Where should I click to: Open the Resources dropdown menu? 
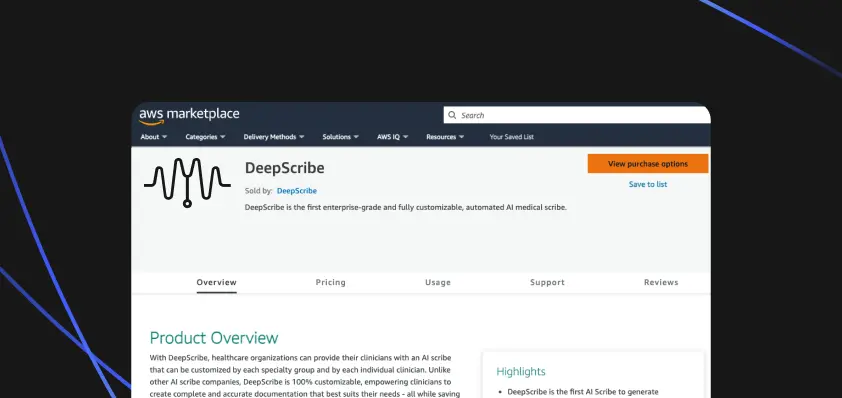point(445,137)
